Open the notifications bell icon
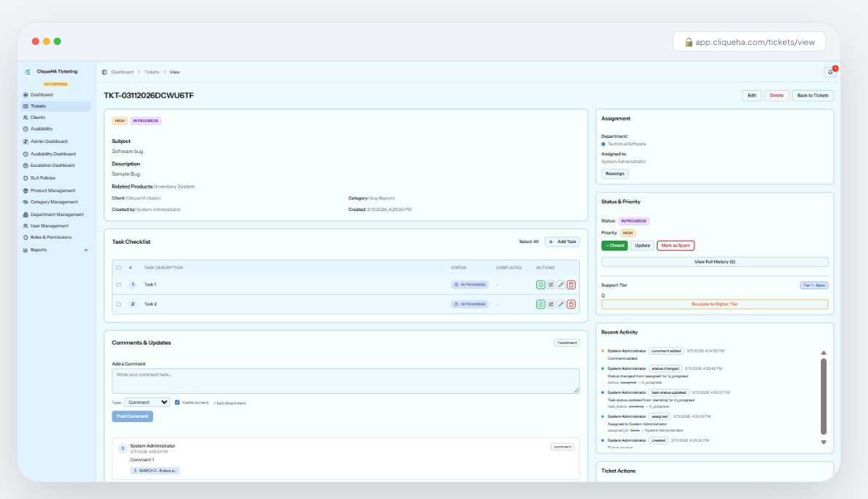This screenshot has height=499, width=868. click(830, 72)
